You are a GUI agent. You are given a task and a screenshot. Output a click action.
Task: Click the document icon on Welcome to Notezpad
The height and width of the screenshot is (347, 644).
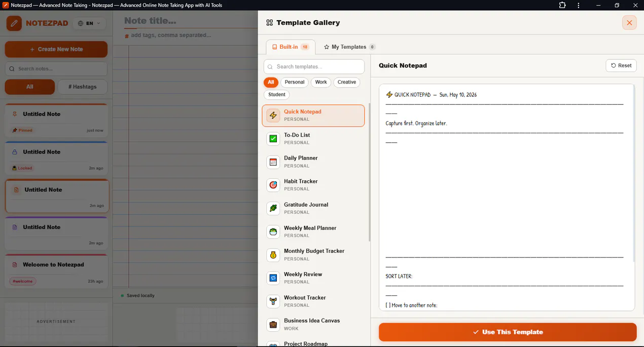point(15,265)
